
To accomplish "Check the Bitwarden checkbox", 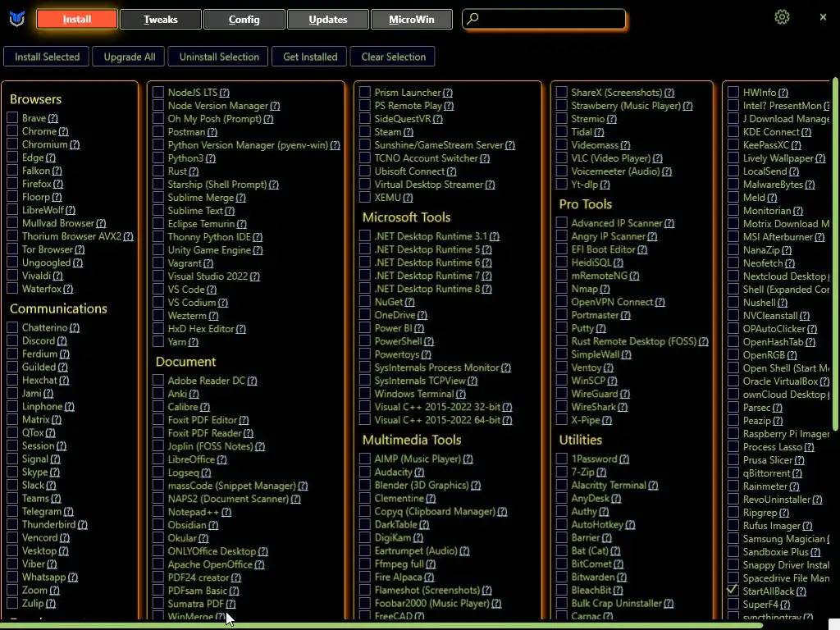I will coord(561,577).
